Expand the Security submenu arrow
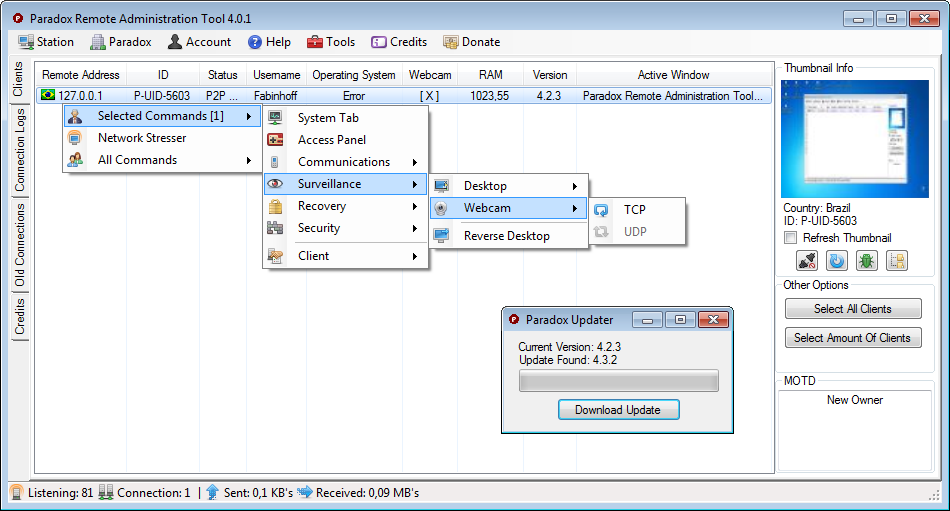The width and height of the screenshot is (950, 511). tap(415, 228)
